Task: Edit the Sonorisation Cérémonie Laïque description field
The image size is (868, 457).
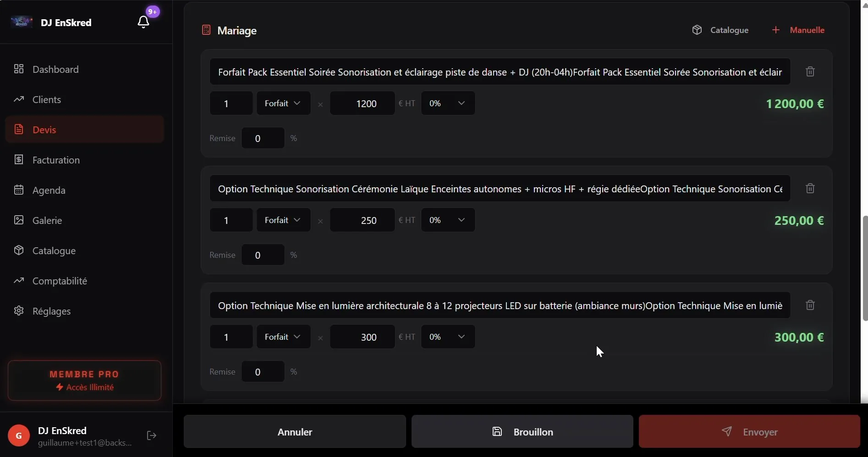Action: [x=500, y=189]
